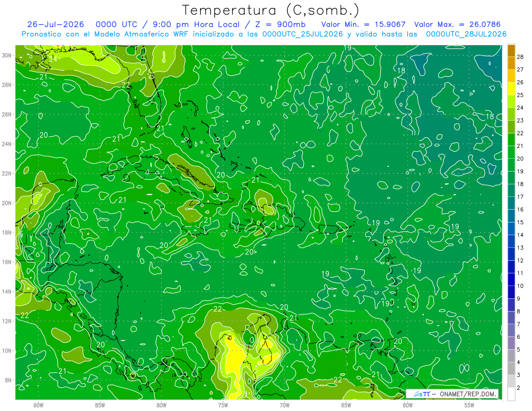Screen dimensions: 532x411
Task: Click the '8N' latitude label
Action: [9, 380]
